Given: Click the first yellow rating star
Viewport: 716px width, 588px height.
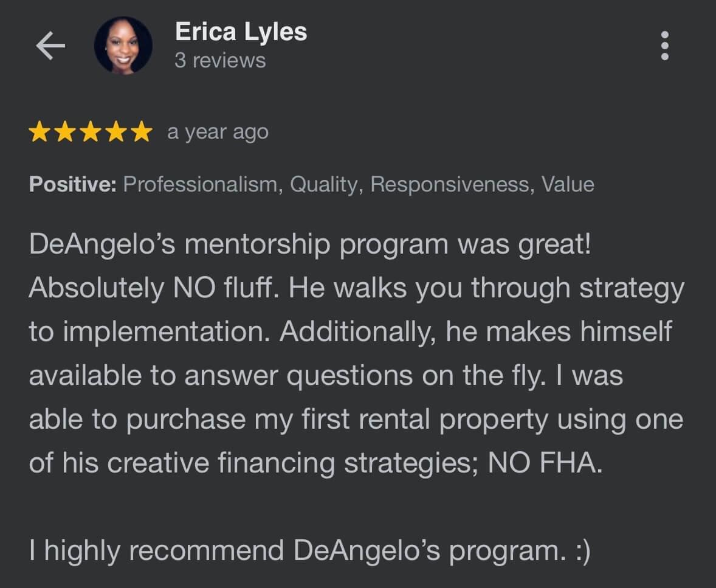Looking at the screenshot, I should click(x=40, y=132).
